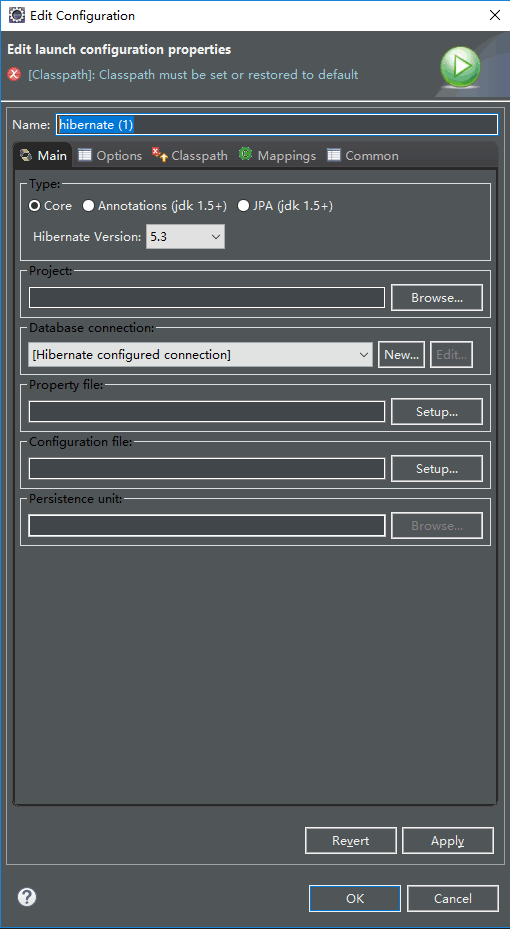This screenshot has width=510, height=929.
Task: Click Setup button for Configuration file
Action: 437,468
